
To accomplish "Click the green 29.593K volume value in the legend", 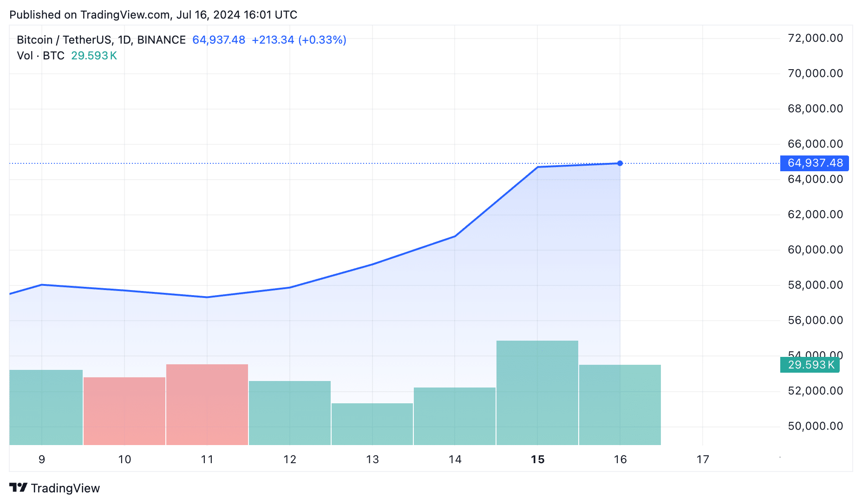I will (94, 56).
